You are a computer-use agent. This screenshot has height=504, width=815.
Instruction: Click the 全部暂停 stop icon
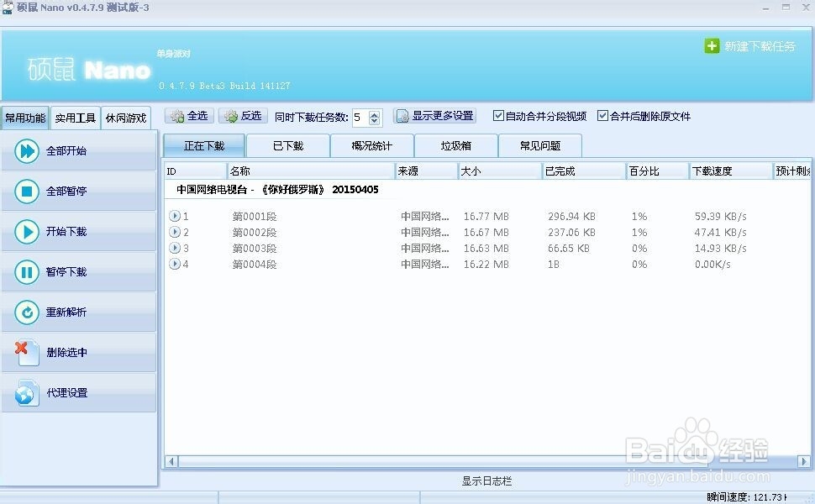click(x=27, y=192)
